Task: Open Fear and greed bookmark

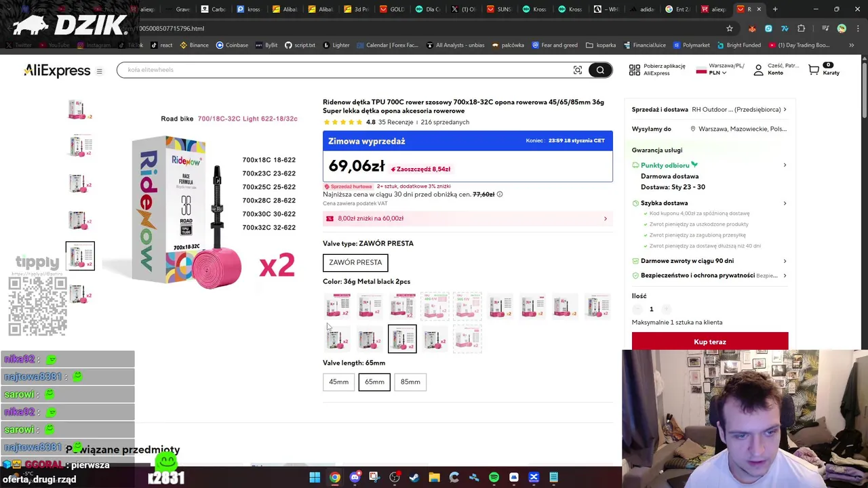Action: 555,45
